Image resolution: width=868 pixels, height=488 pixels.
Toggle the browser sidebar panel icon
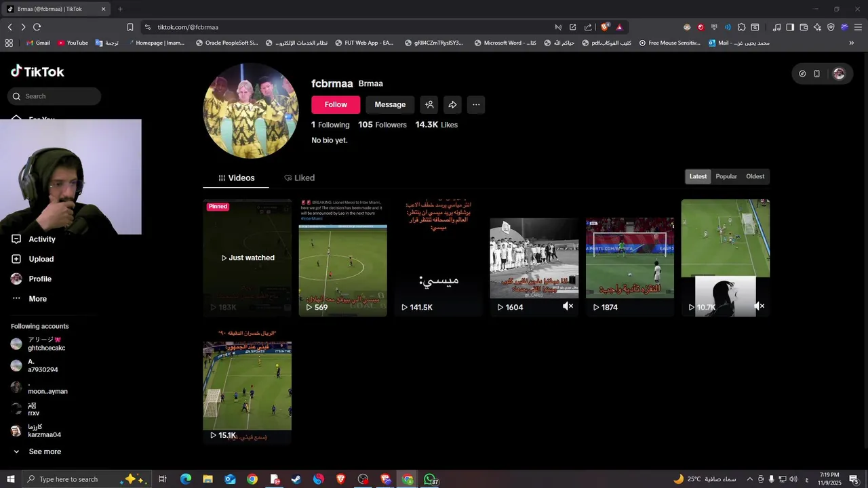click(790, 27)
